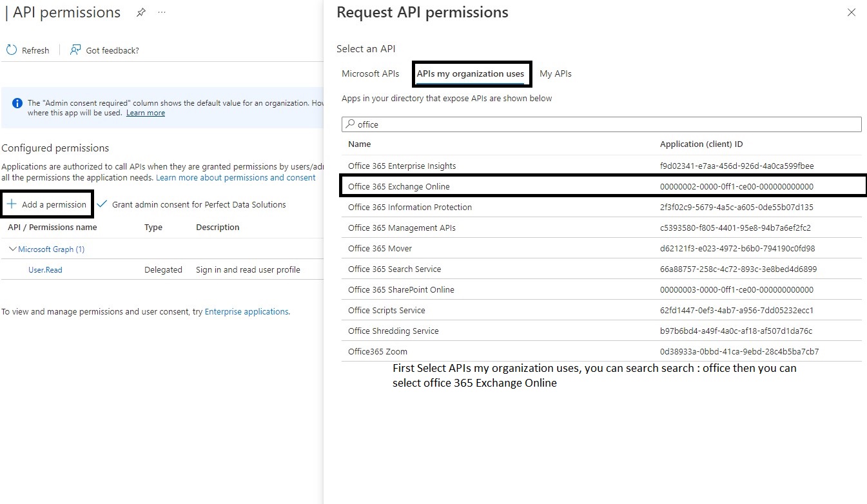Image resolution: width=867 pixels, height=504 pixels.
Task: Click the info icon in the banner
Action: coord(17,103)
